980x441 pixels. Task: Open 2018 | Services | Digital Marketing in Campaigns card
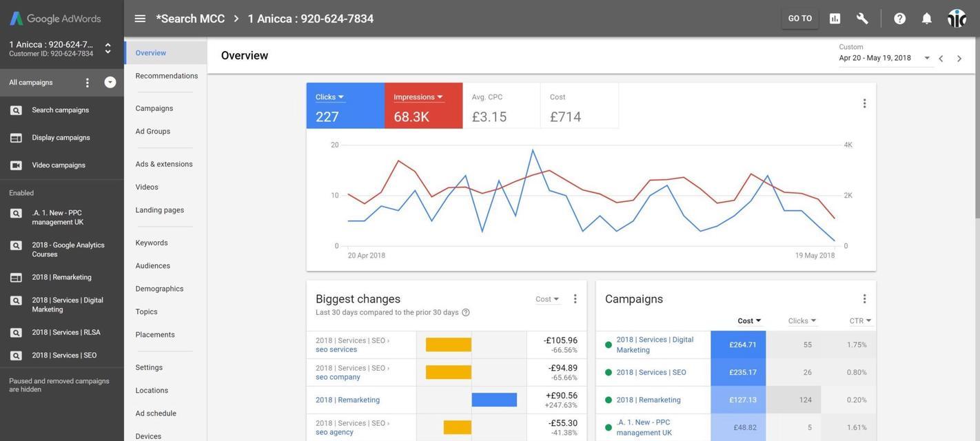click(x=655, y=345)
